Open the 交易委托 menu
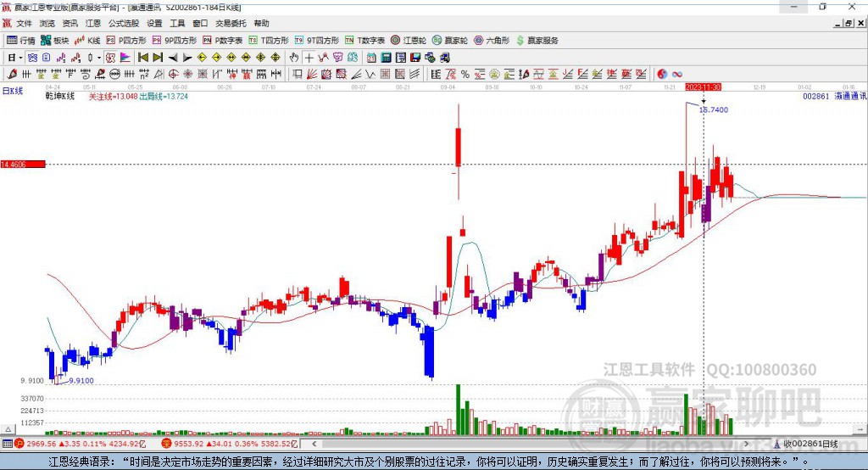The image size is (868, 470). (x=231, y=23)
